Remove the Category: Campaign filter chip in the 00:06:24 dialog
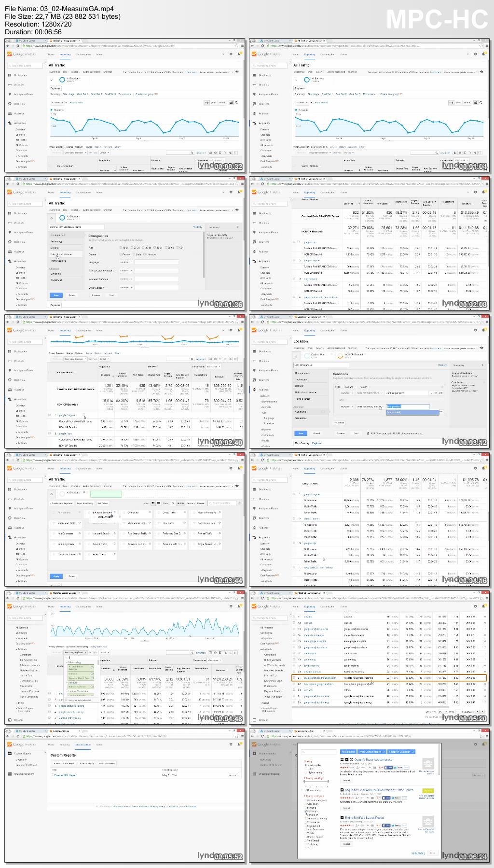 coord(412,752)
